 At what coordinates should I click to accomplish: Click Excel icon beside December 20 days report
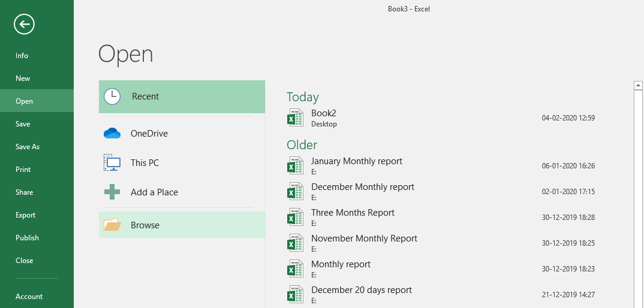[x=295, y=294]
